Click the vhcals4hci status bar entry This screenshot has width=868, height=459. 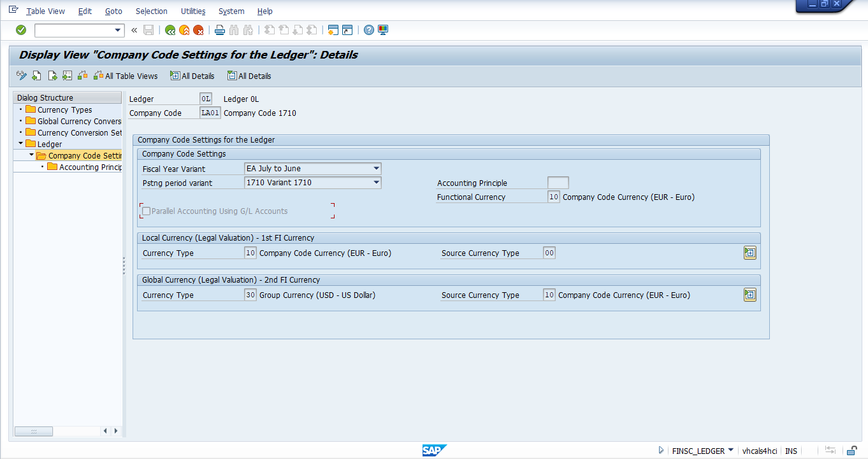(x=759, y=451)
